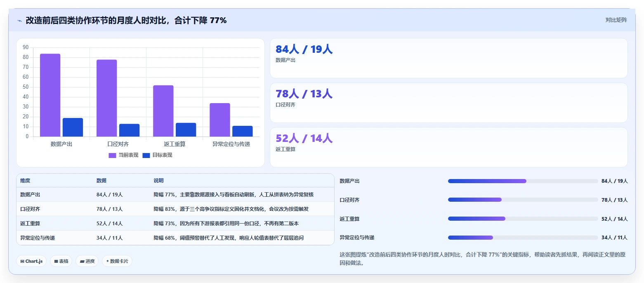Click table cell 78人 / 13人
Viewport: 644px width, 283px height.
click(109, 209)
